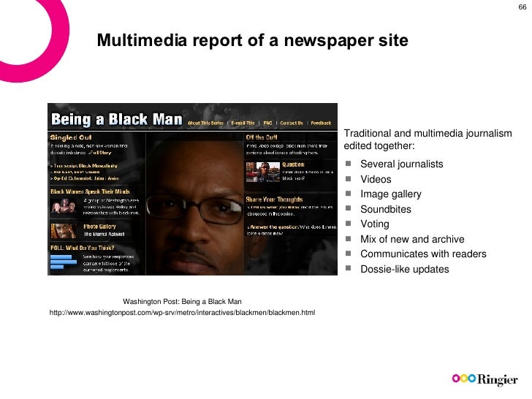Select caption 'Washington Post: Being a Black Man'
Viewport: 532px width, 399px height.
tap(182, 301)
